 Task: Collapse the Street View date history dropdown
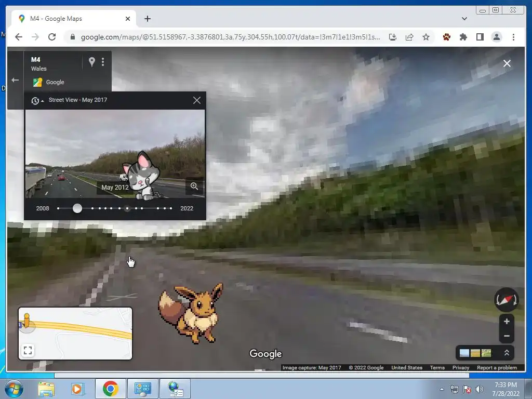(37, 100)
